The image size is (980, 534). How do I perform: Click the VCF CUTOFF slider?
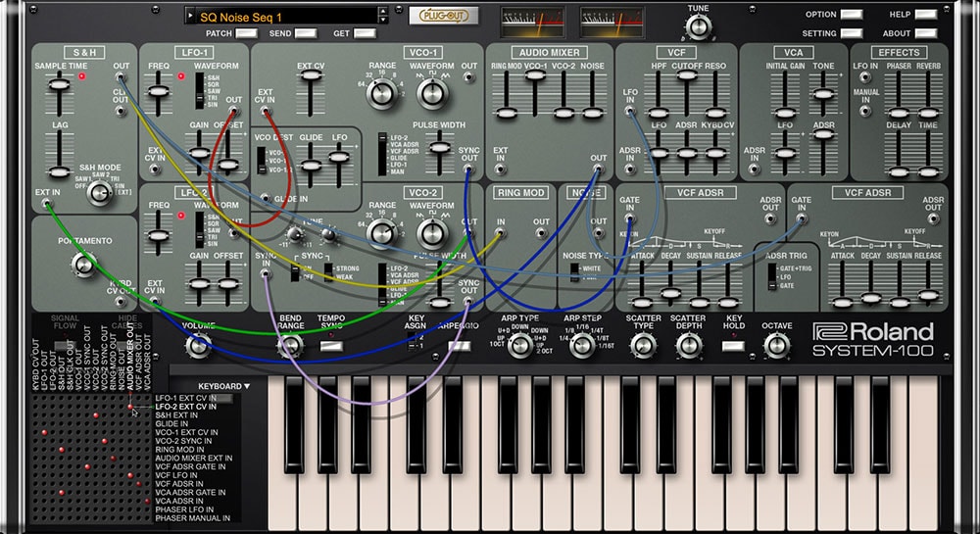pyautogui.click(x=686, y=74)
